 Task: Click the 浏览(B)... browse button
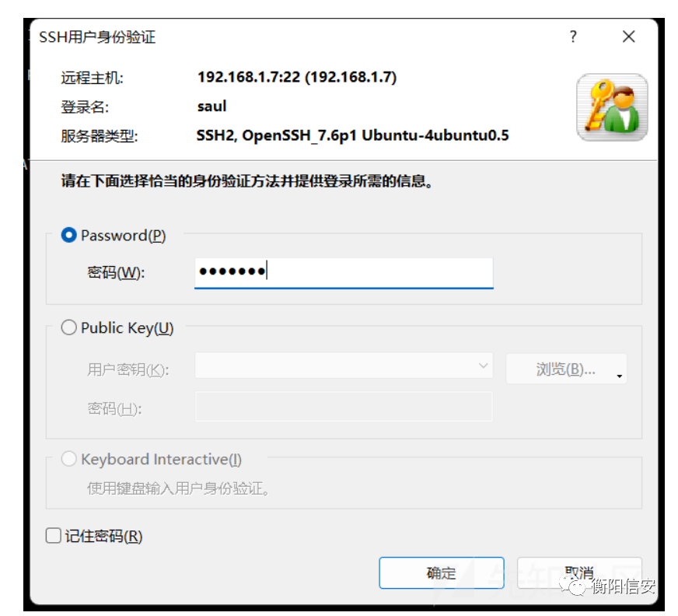point(565,369)
